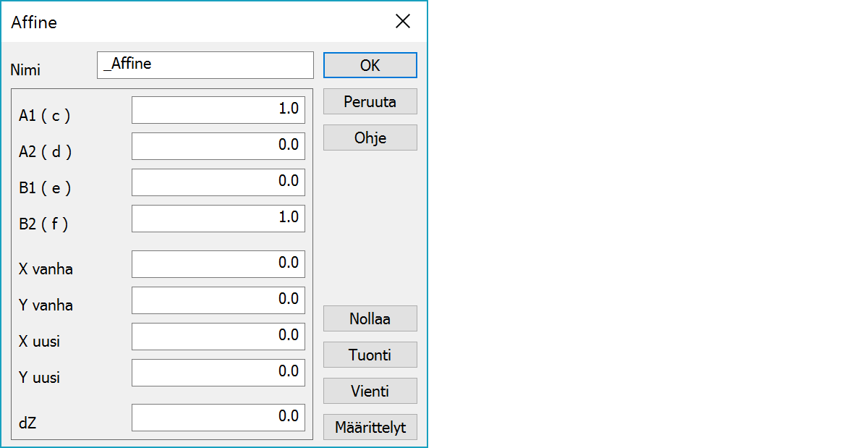Click the Nimi field label
Screen dimensions: 868x448
(25, 70)
